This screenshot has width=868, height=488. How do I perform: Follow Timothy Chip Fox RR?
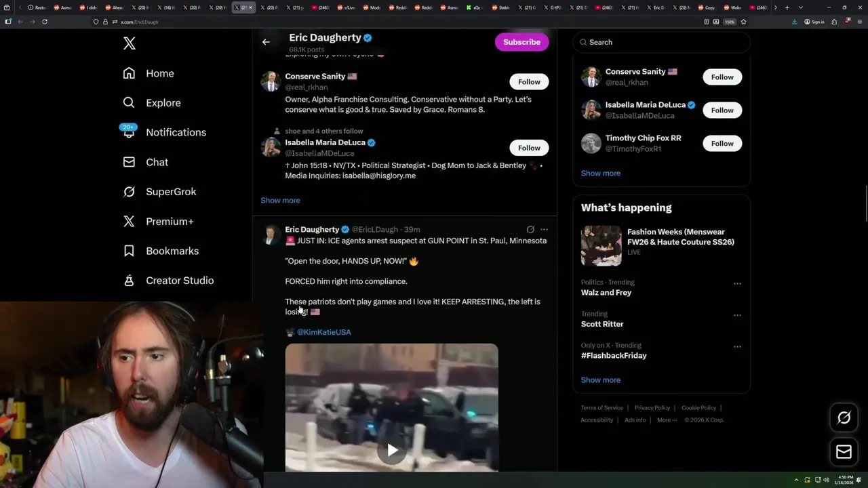click(x=722, y=144)
